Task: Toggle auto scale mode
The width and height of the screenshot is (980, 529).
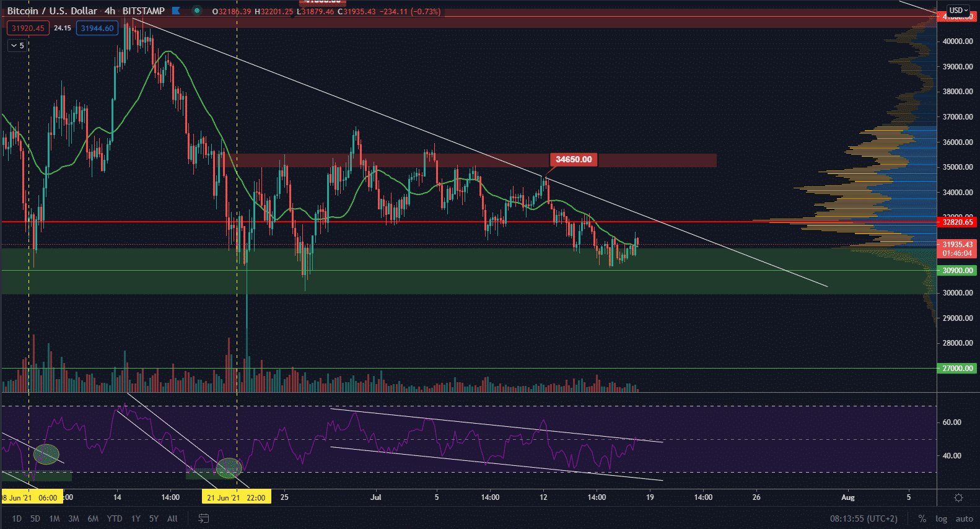Action: coord(964,518)
